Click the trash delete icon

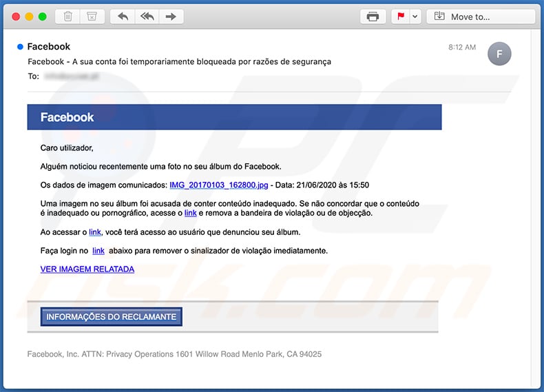click(x=68, y=17)
